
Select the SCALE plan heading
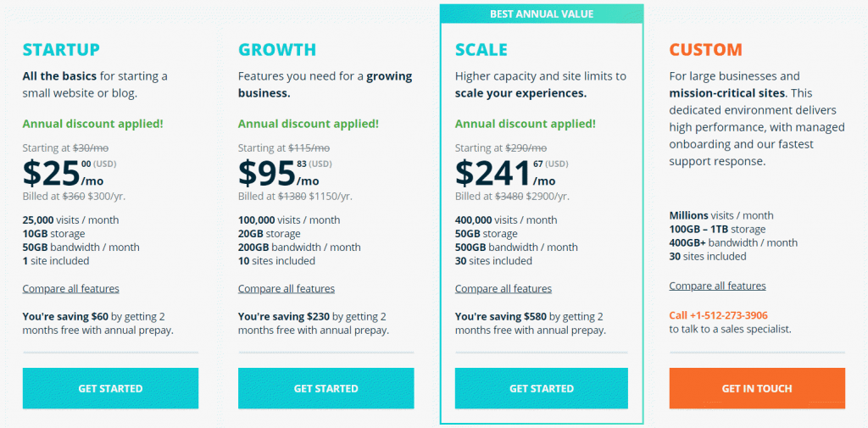pyautogui.click(x=481, y=49)
